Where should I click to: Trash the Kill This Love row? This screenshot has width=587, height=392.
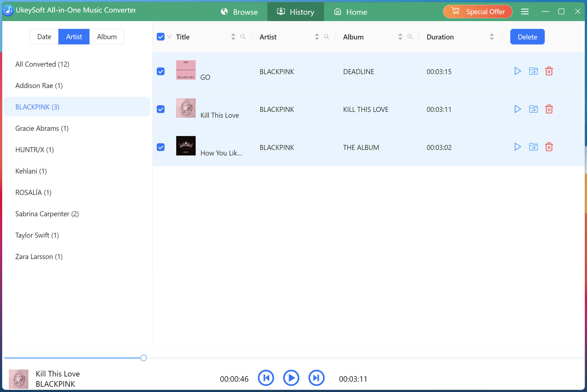click(x=549, y=109)
